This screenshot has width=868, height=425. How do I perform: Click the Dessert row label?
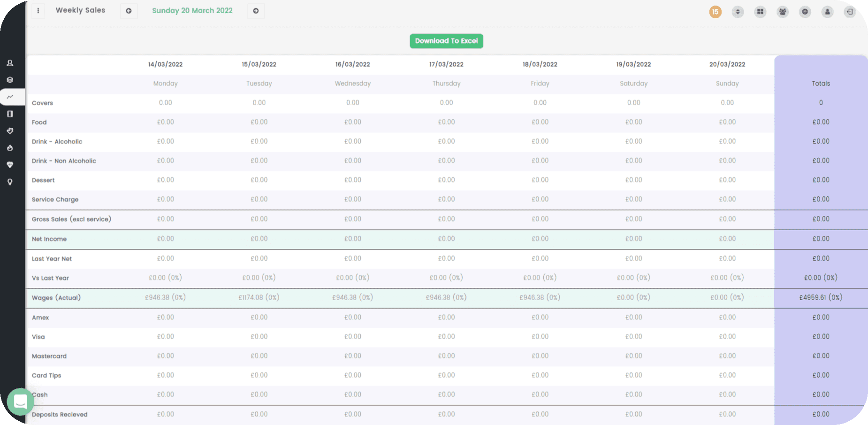click(x=43, y=180)
